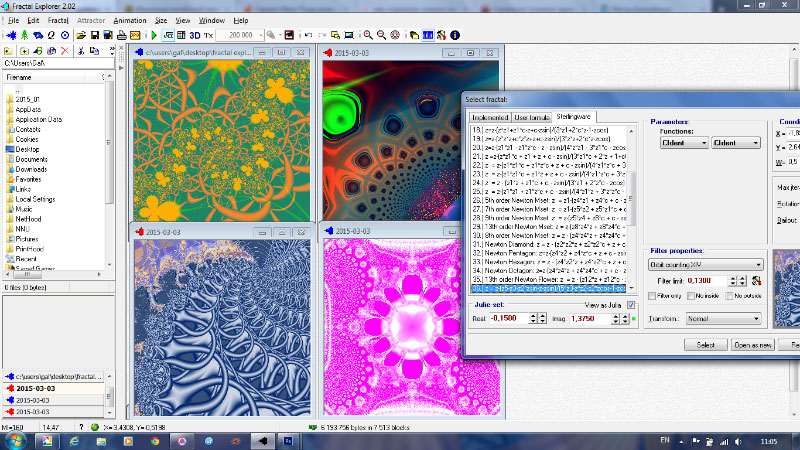Click the Julia Real value field
The height and width of the screenshot is (450, 800).
(508, 318)
